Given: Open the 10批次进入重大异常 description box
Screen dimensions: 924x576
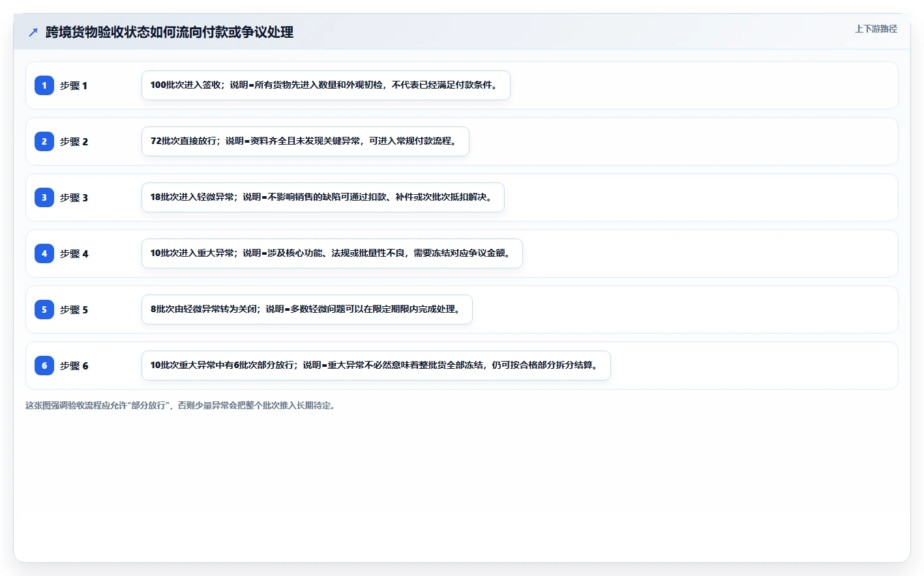Looking at the screenshot, I should (332, 253).
